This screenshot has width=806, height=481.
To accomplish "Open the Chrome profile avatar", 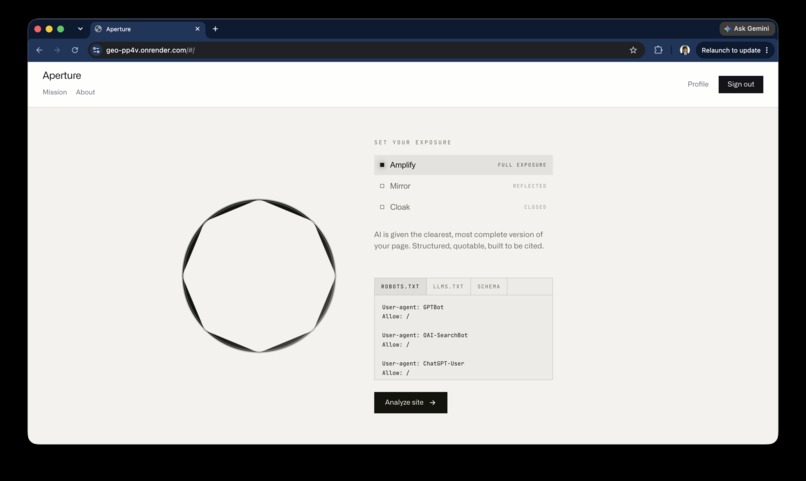I will 685,50.
